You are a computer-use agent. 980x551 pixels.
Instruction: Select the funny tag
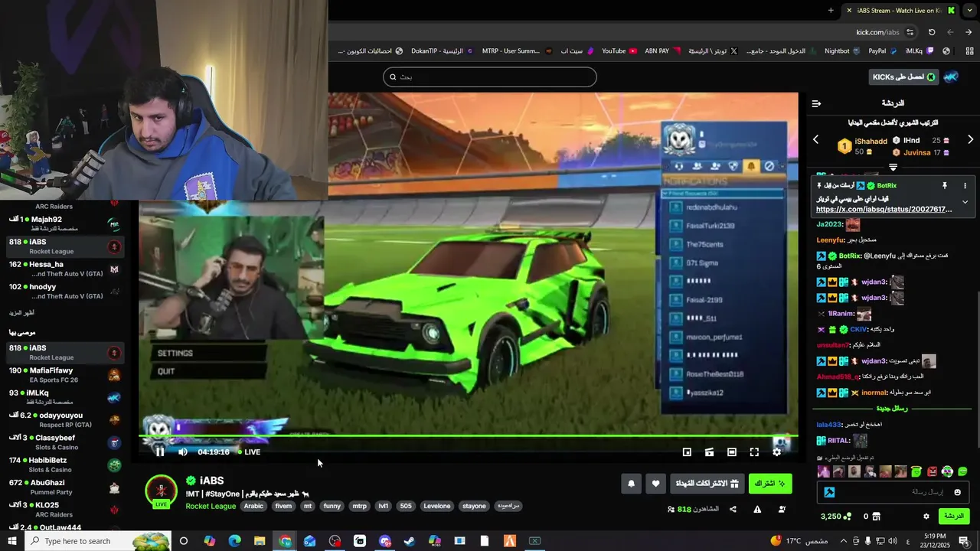[332, 506]
